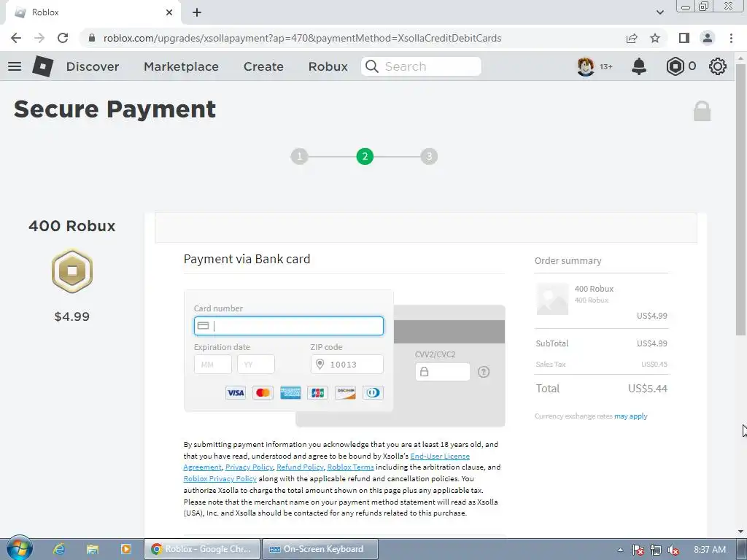This screenshot has width=747, height=560.
Task: Open the Roblox hamburger navigation menu
Action: [15, 66]
